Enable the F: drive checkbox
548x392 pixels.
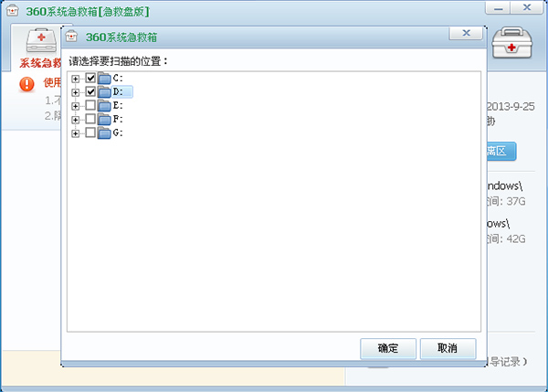click(x=90, y=119)
